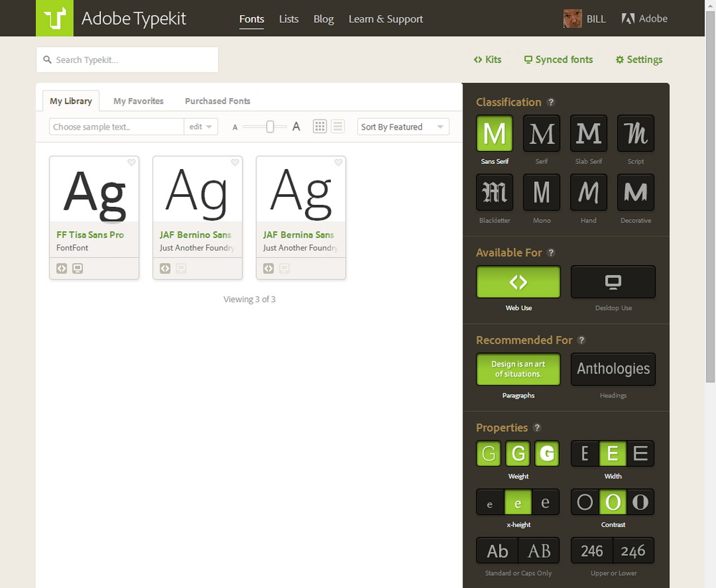Screen dimensions: 716x588
Task: Enable the Standard capitals 'Ab' filter
Action: [498, 551]
